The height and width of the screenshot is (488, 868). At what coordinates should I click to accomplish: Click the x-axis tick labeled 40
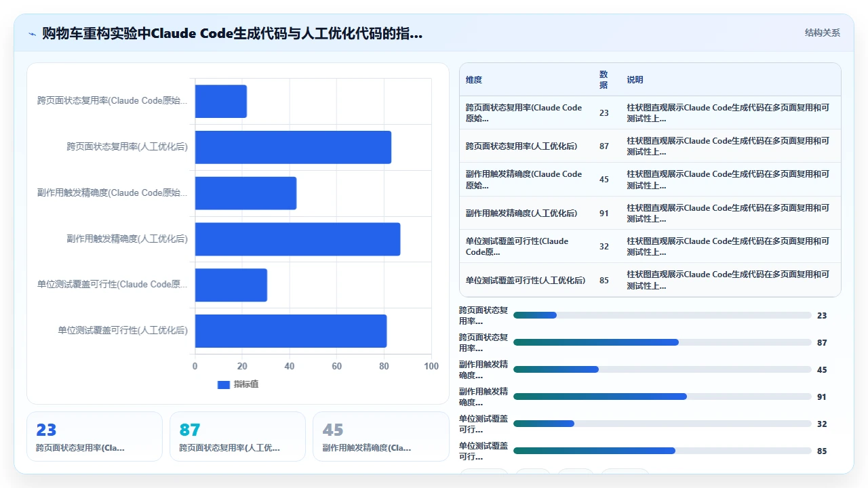tap(290, 366)
